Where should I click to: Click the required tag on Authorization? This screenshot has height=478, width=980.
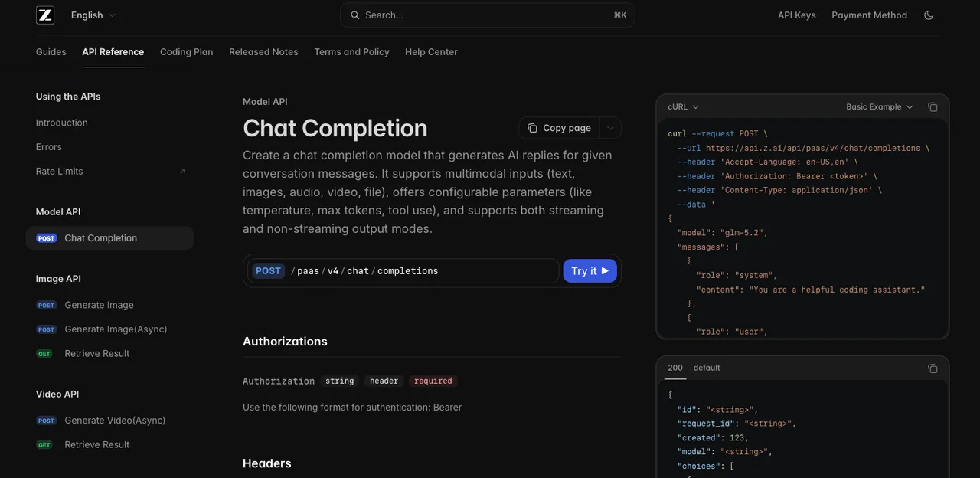pos(433,381)
